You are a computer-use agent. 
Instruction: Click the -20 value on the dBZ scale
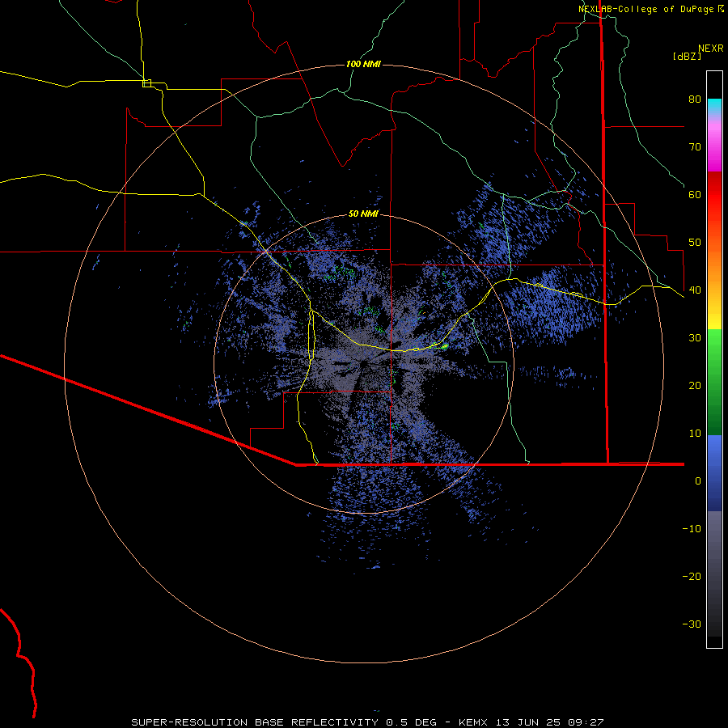pyautogui.click(x=692, y=576)
